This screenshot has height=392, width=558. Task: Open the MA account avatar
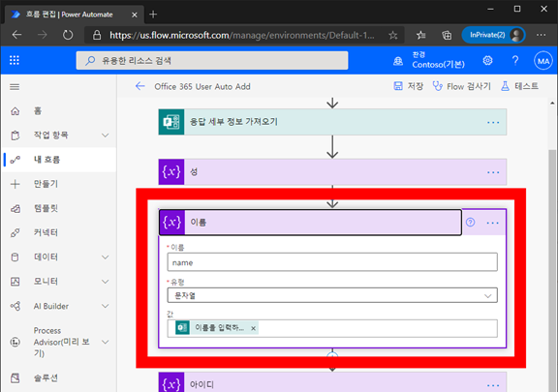(x=543, y=61)
